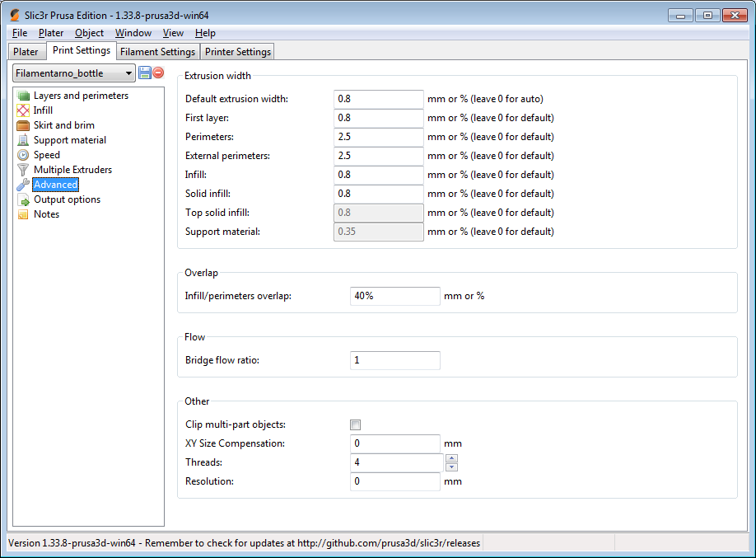This screenshot has width=756, height=558.
Task: Click 'mm or % (leave 0 for auto)' hint
Action: click(485, 99)
